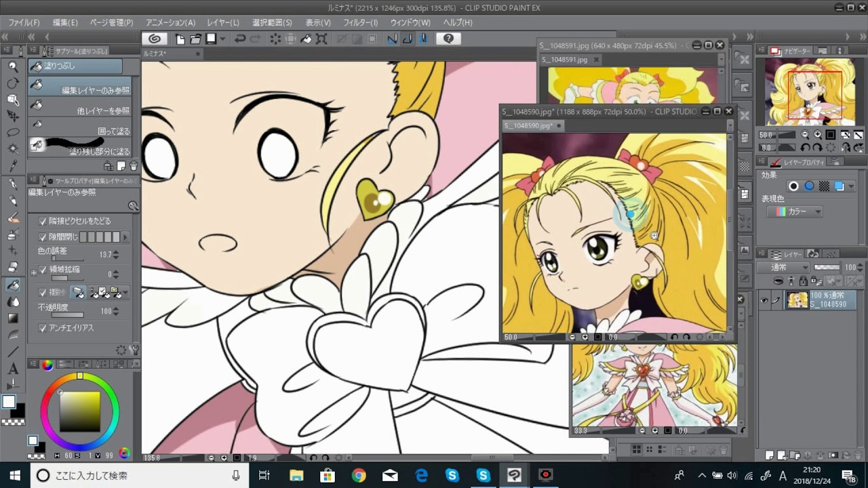This screenshot has width=868, height=488.
Task: Select the Blend tool
Action: tap(13, 302)
